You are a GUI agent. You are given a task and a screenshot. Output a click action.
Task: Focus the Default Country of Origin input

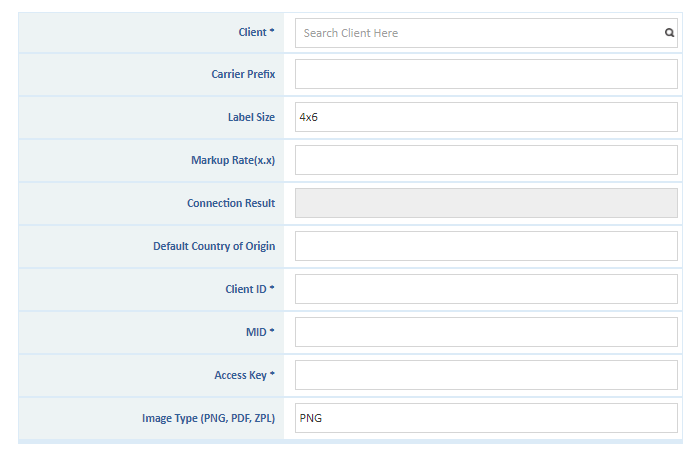[486, 246]
